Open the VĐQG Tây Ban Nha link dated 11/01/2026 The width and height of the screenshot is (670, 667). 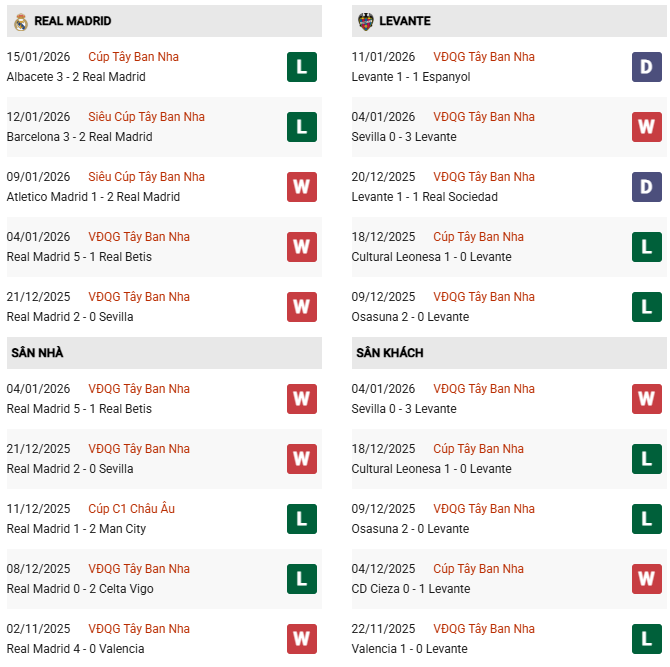484,57
